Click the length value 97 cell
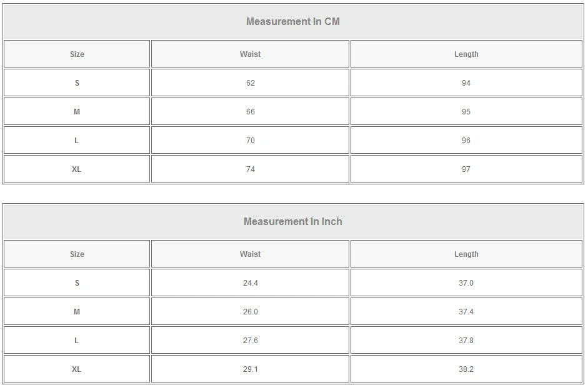588x385 pixels. [466, 169]
